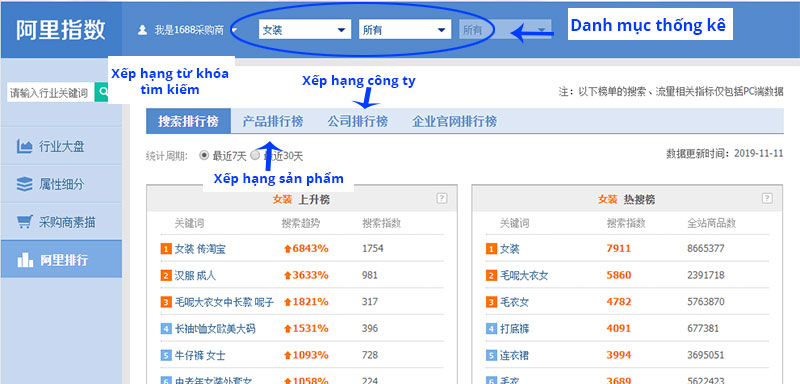This screenshot has height=384, width=800.
Task: Open 行业大盘 in the sidebar
Action: point(61,146)
